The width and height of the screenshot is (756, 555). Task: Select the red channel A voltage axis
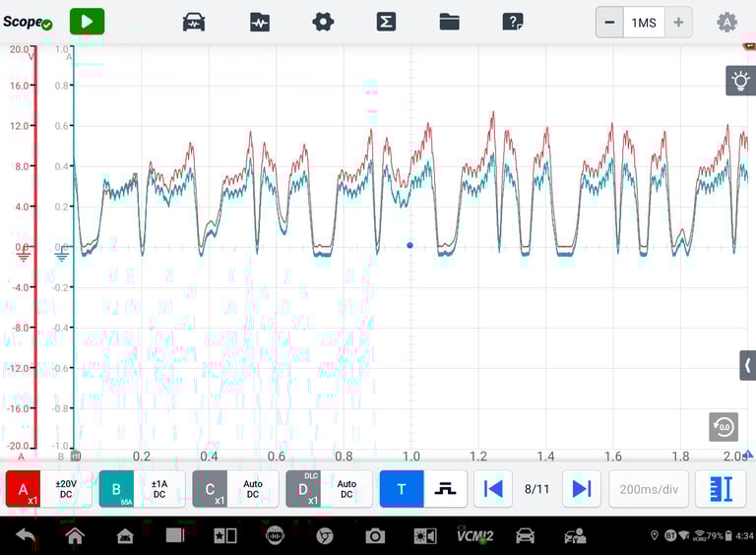coord(35,247)
